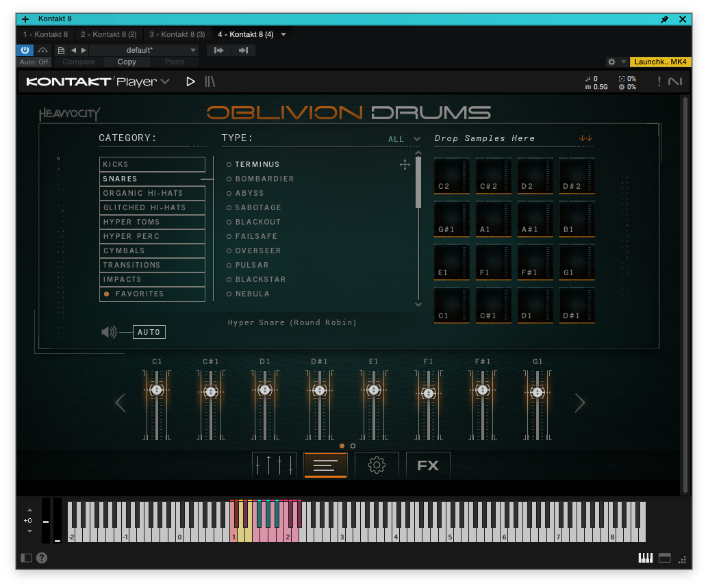708x588 pixels.
Task: Select the IMPACTS category
Action: (152, 279)
